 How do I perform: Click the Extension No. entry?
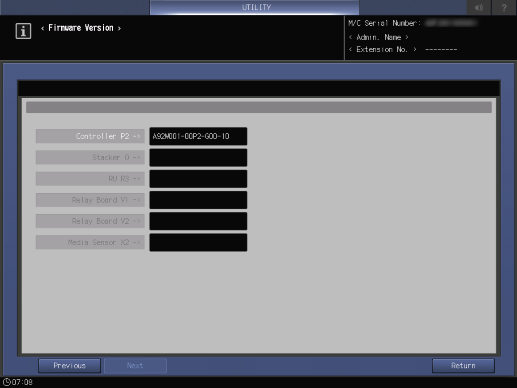(x=383, y=49)
